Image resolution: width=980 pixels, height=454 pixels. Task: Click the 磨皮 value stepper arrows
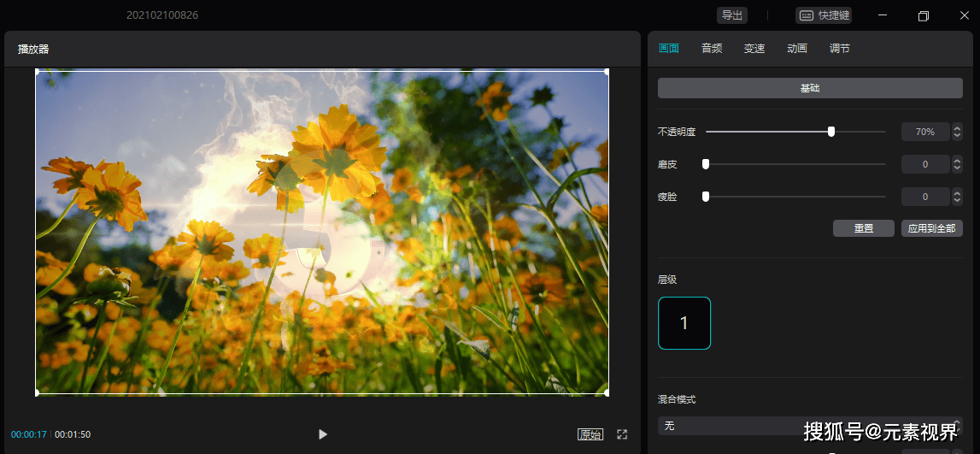pyautogui.click(x=957, y=164)
